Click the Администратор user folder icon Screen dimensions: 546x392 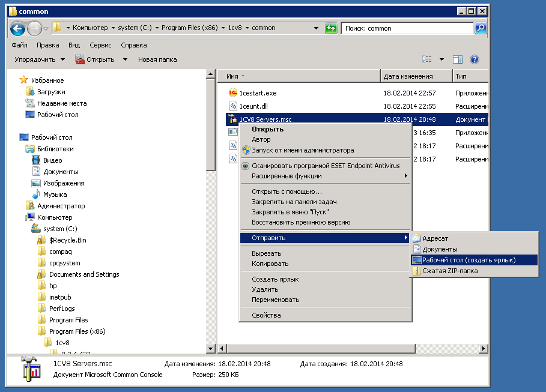tap(30, 206)
